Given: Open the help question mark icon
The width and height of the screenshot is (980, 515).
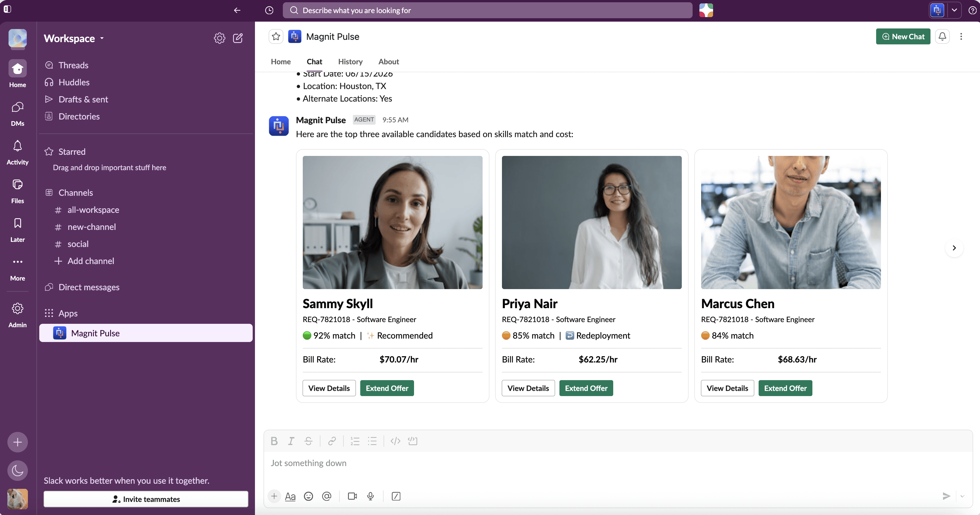Looking at the screenshot, I should click(972, 10).
